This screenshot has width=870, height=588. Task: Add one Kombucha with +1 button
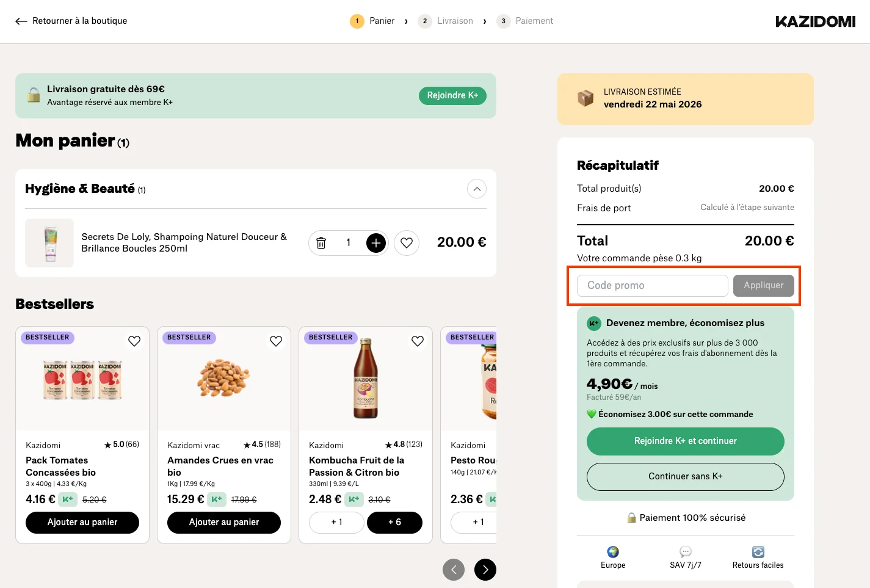coord(337,523)
